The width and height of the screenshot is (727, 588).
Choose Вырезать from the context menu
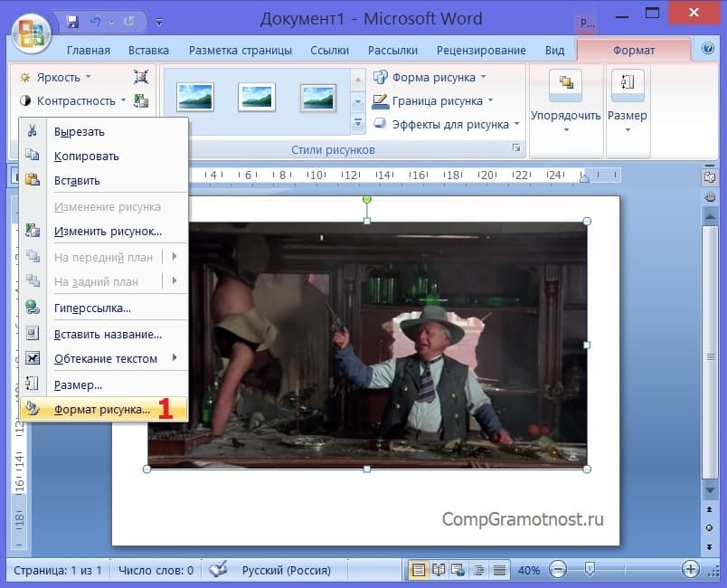(103, 132)
